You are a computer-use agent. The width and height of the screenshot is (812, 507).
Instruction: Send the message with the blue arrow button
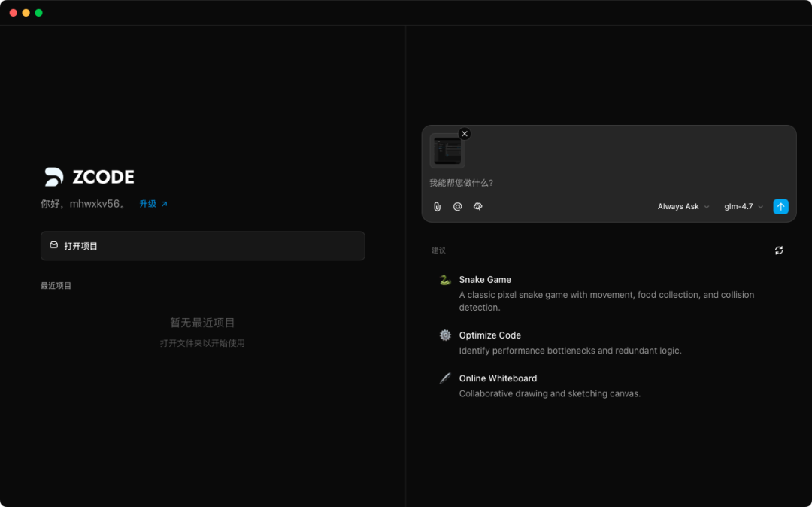coord(780,207)
